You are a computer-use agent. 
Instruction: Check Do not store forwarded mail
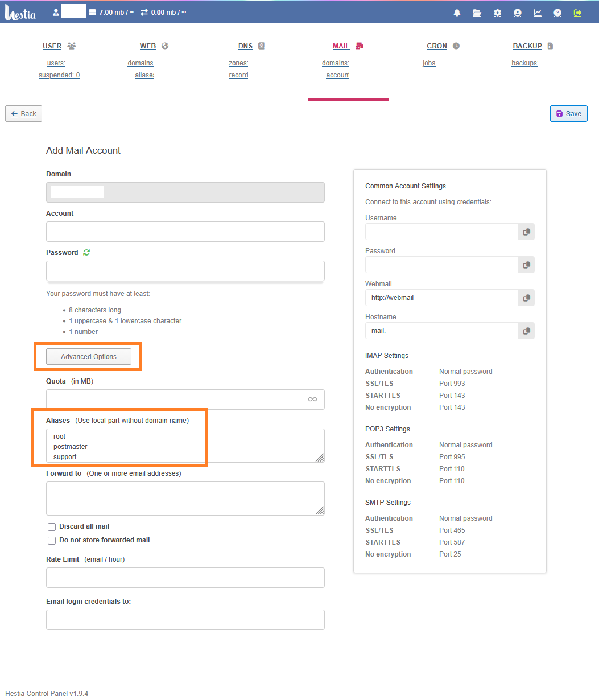point(52,540)
